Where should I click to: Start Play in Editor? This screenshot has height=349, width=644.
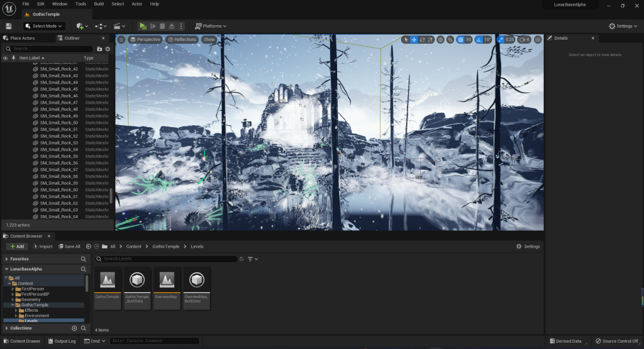click(x=143, y=26)
